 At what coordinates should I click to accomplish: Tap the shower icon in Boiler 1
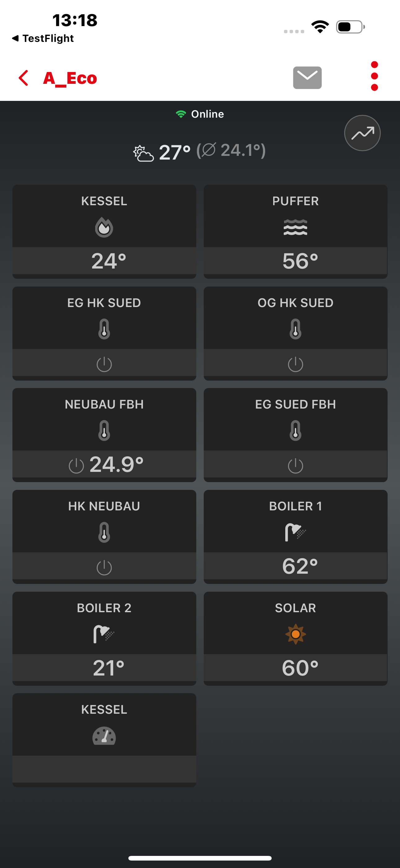tap(295, 532)
